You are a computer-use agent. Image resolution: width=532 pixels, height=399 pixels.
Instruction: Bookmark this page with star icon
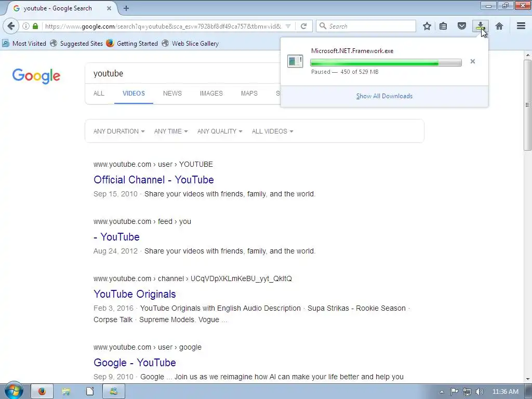427,26
